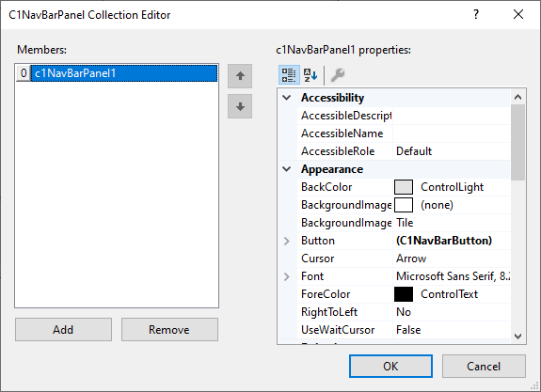Screen dimensions: 541x392
Task: Select the BackgroundImage (none) swatch
Action: click(x=404, y=205)
